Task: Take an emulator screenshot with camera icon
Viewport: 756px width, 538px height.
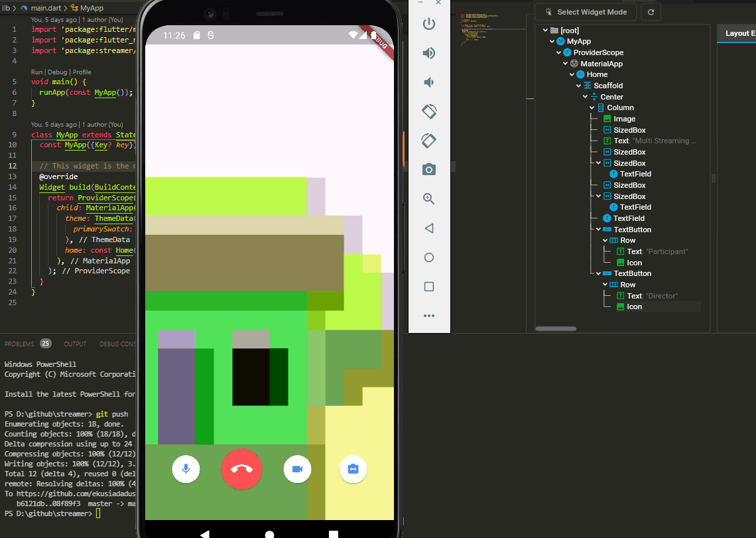Action: (428, 169)
